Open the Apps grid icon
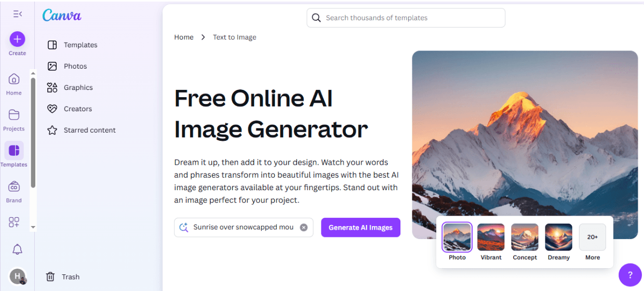The height and width of the screenshot is (291, 644). (14, 222)
